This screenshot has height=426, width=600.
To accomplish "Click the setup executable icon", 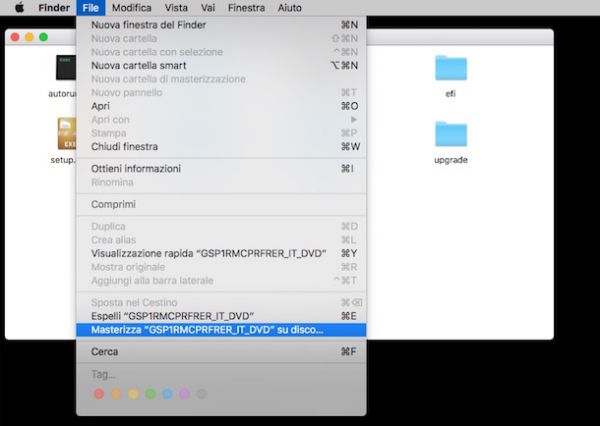I will click(67, 133).
